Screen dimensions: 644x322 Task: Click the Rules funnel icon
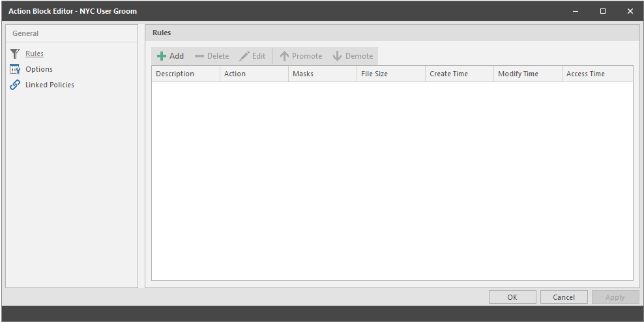(x=15, y=54)
